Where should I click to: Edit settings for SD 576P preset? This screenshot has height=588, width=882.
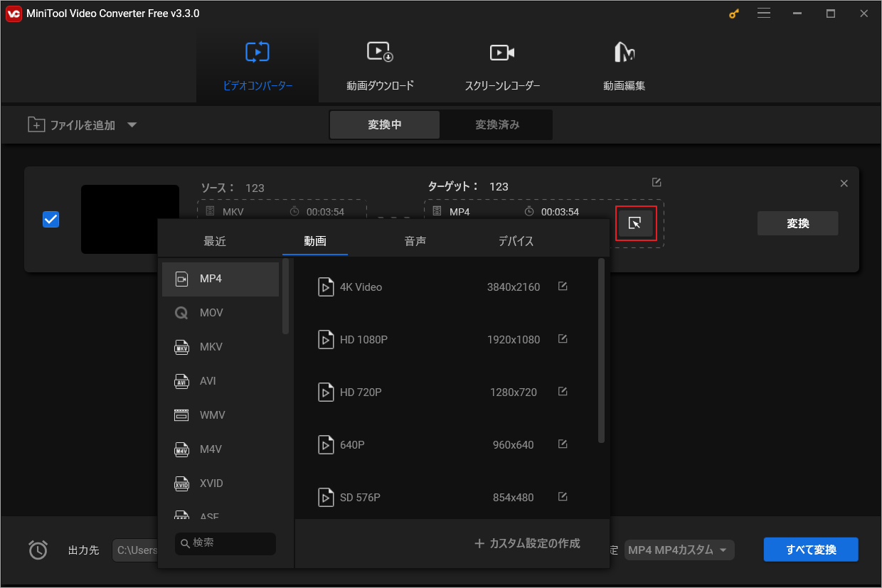[x=563, y=497]
